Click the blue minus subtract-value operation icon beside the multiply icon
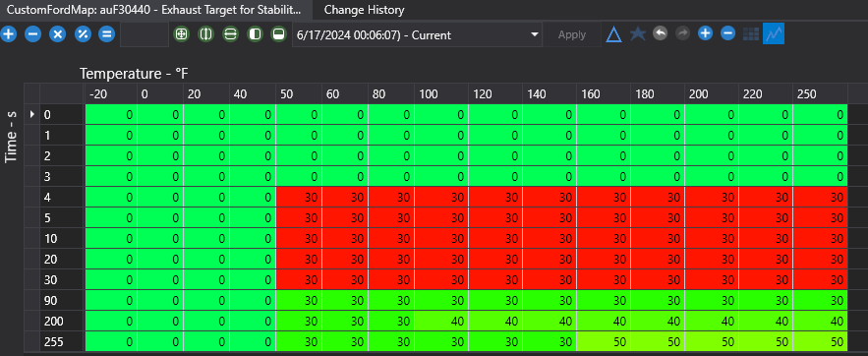This screenshot has height=356, width=868. (32, 34)
